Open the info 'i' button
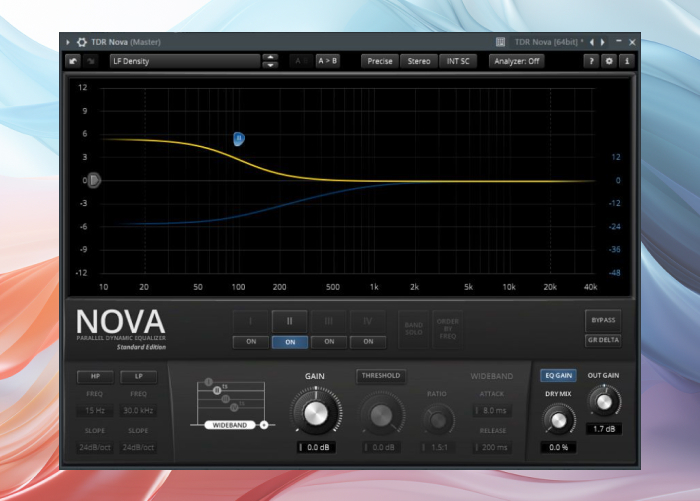The width and height of the screenshot is (700, 501). (627, 61)
